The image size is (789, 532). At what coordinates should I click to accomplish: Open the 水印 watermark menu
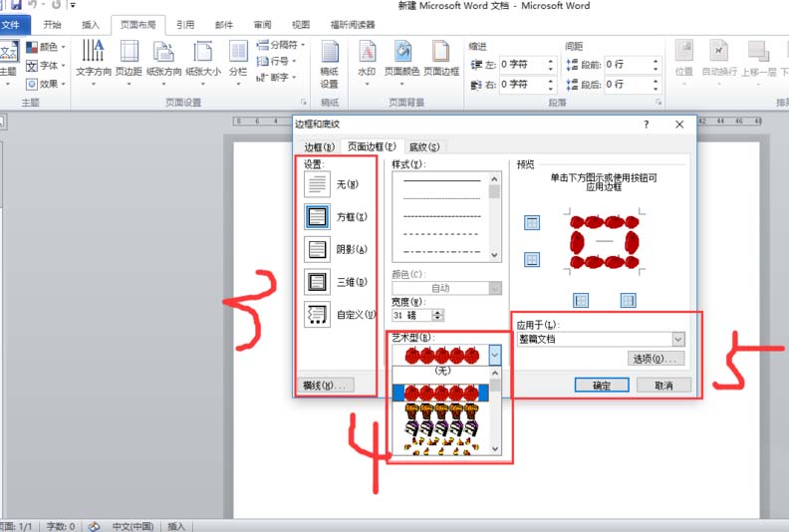(x=367, y=62)
